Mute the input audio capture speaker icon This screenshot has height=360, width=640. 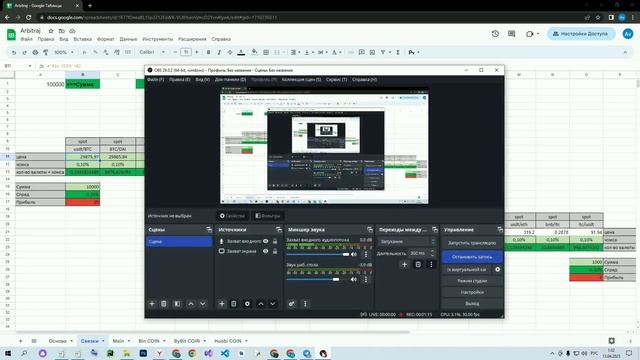pyautogui.click(x=354, y=254)
